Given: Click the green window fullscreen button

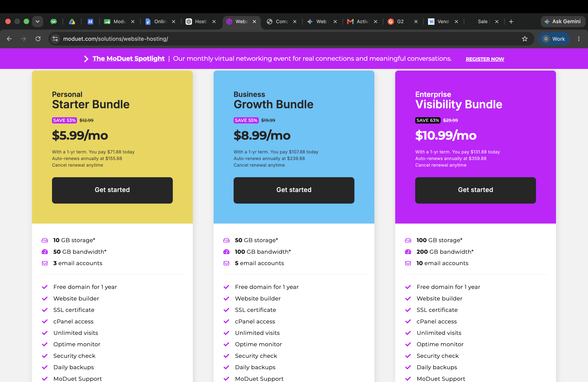Looking at the screenshot, I should pyautogui.click(x=26, y=22).
